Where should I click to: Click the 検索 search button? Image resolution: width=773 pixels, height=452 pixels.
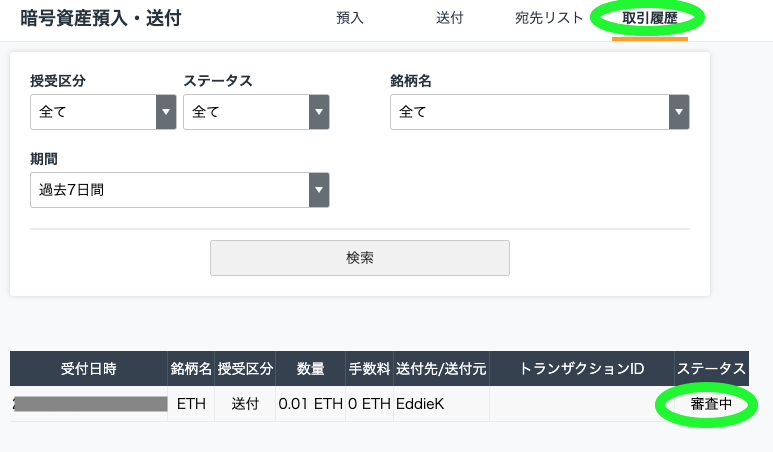(x=360, y=258)
